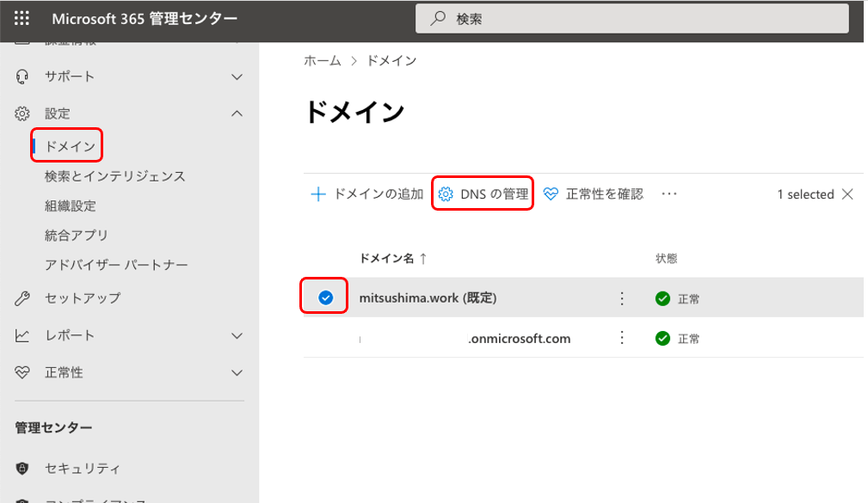This screenshot has height=503, width=868.
Task: Go to ホーム breadcrumb link
Action: [x=323, y=61]
